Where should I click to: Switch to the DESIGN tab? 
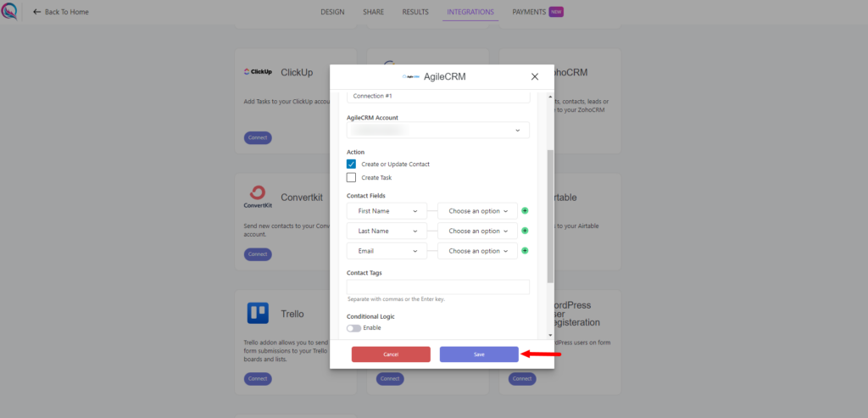point(332,12)
